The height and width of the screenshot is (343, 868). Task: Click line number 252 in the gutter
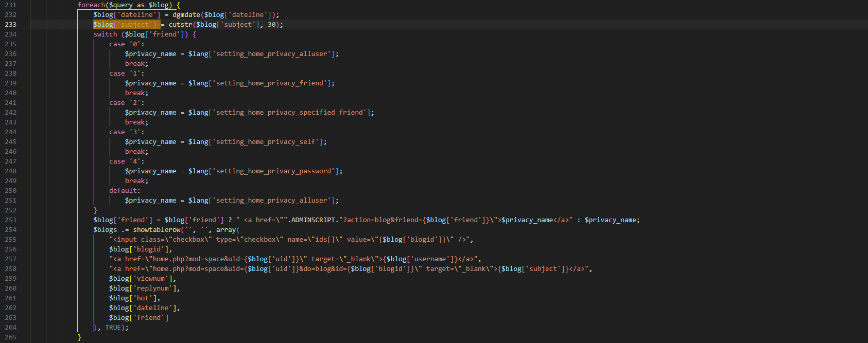click(10, 210)
